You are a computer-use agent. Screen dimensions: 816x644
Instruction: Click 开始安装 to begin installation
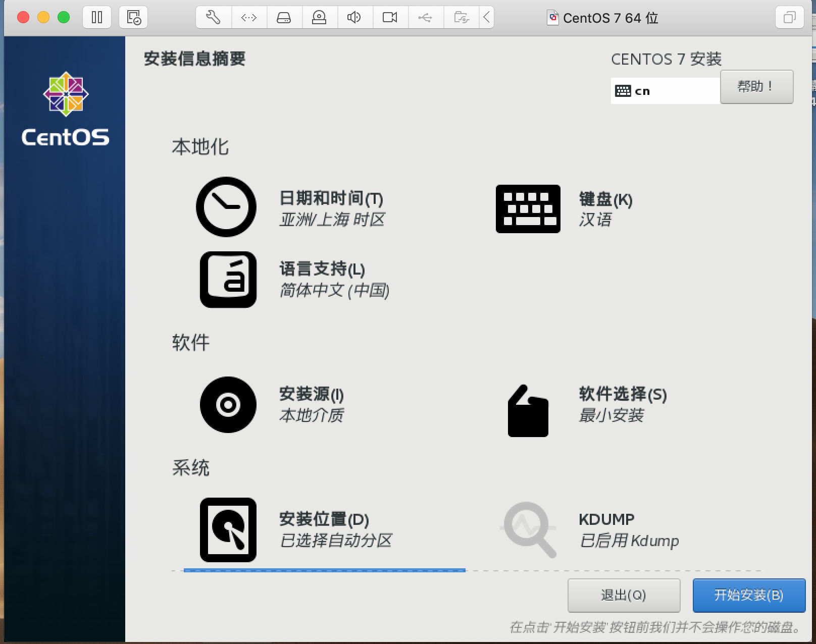click(748, 595)
